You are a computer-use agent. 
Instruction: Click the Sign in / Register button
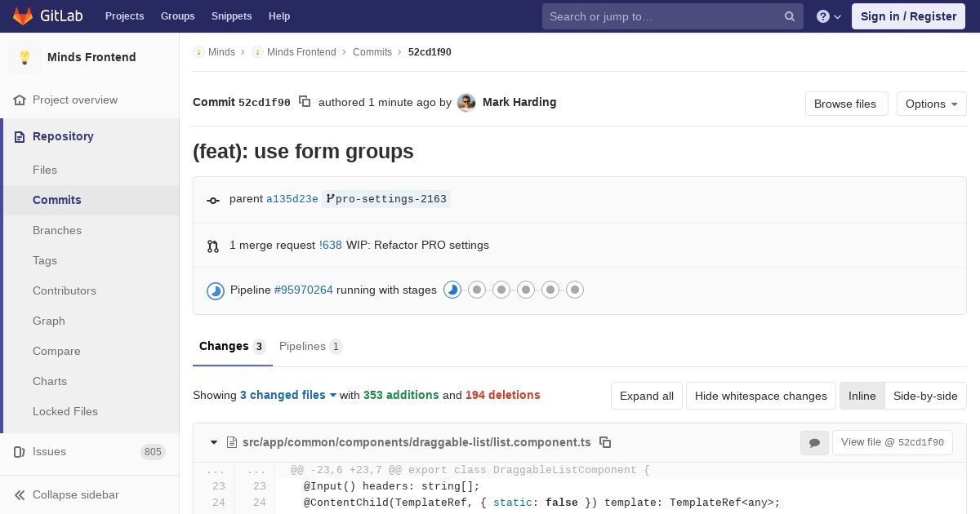(x=908, y=16)
